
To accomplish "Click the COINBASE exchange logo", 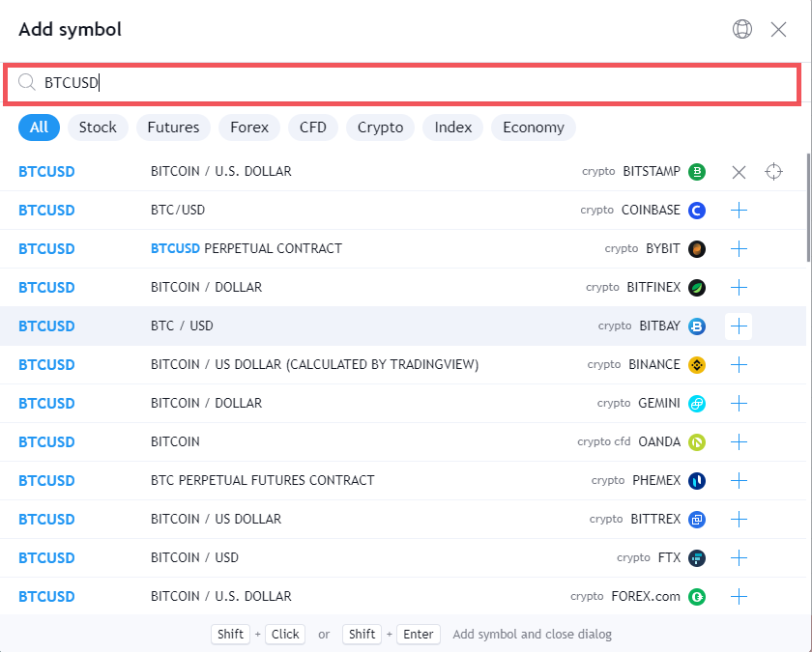I will pyautogui.click(x=697, y=211).
